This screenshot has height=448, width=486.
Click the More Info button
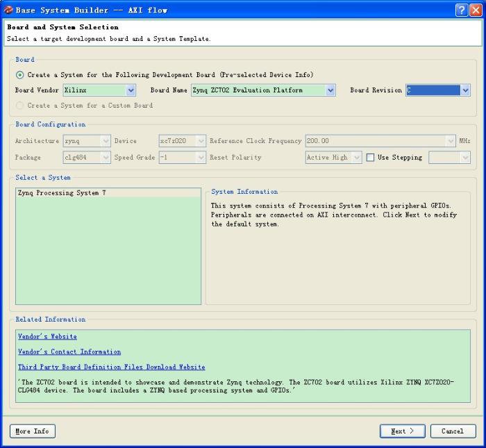(x=33, y=431)
